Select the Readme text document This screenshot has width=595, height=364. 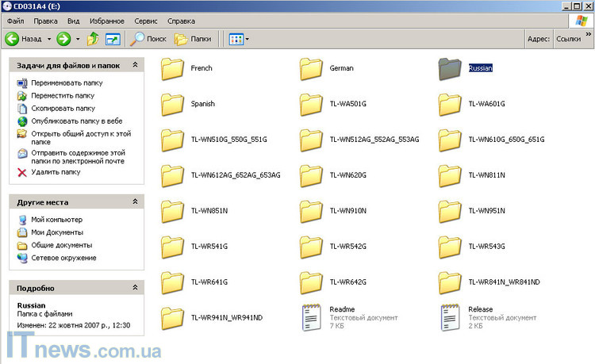point(312,316)
